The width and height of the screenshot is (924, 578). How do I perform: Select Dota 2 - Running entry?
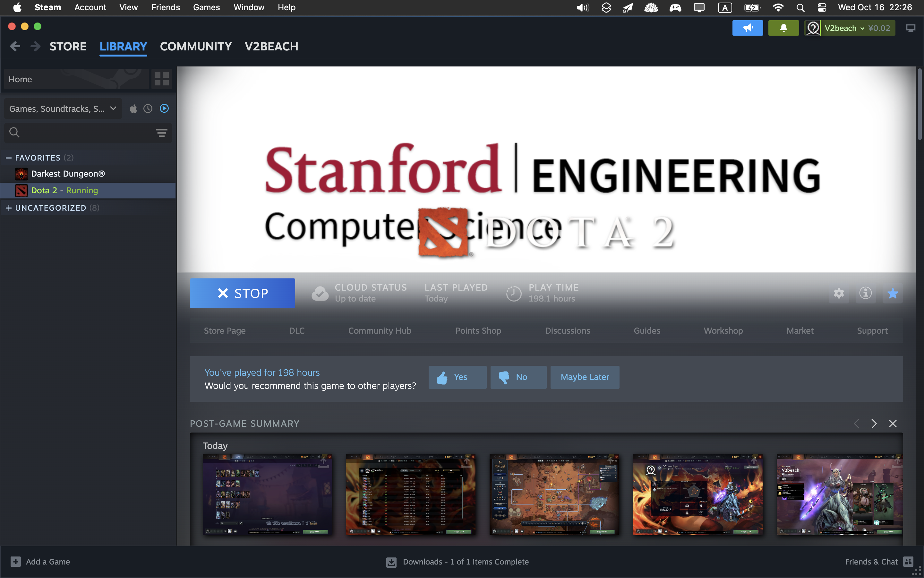pyautogui.click(x=88, y=190)
